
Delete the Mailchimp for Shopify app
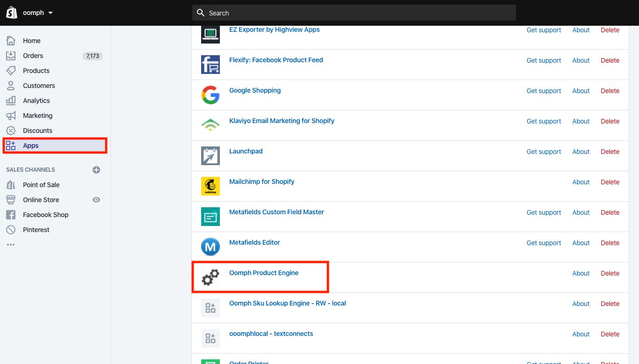(x=610, y=182)
